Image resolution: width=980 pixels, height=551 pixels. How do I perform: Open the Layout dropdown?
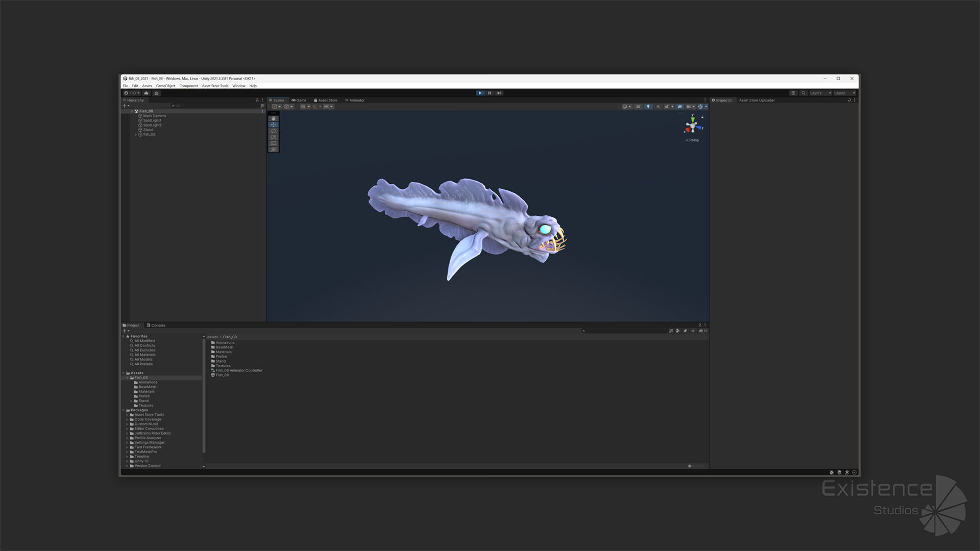click(845, 93)
